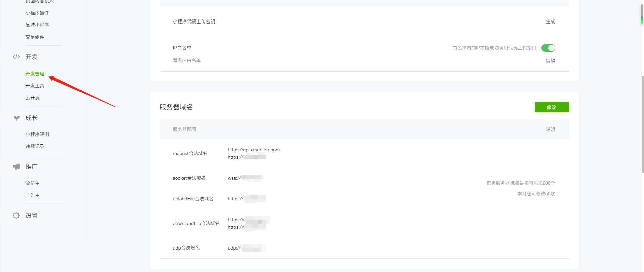Open 交易组件 sidebar item
Screen dimensions: 644x272
coord(35,37)
